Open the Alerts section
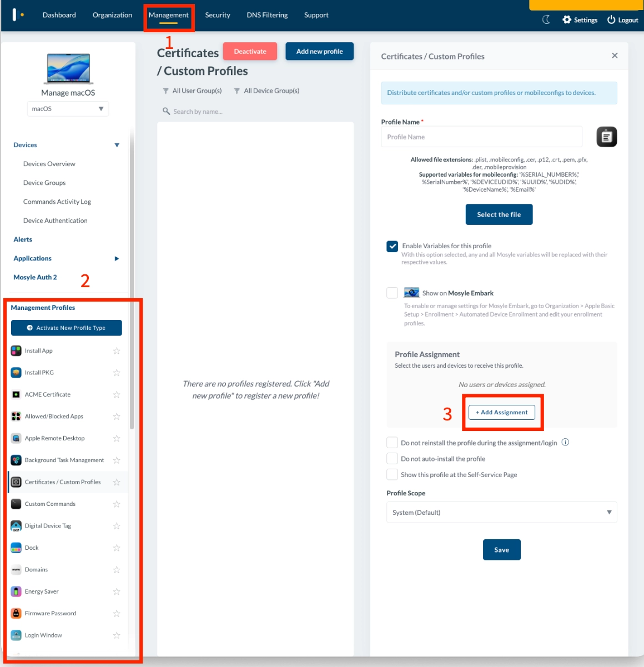The image size is (644, 667). 23,239
